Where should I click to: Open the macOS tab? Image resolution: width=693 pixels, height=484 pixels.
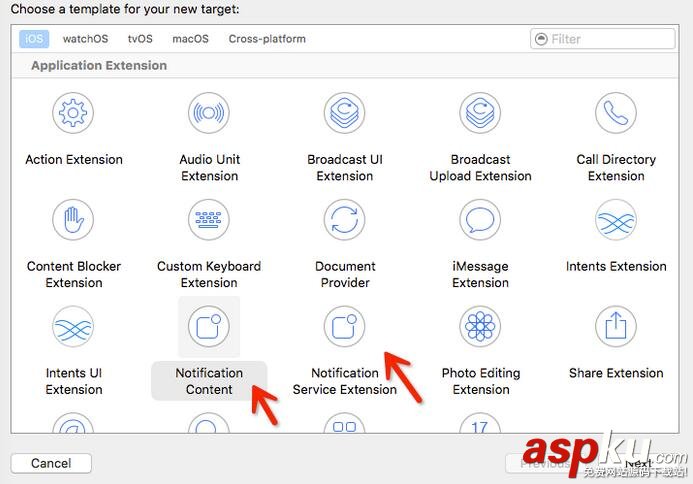click(190, 39)
